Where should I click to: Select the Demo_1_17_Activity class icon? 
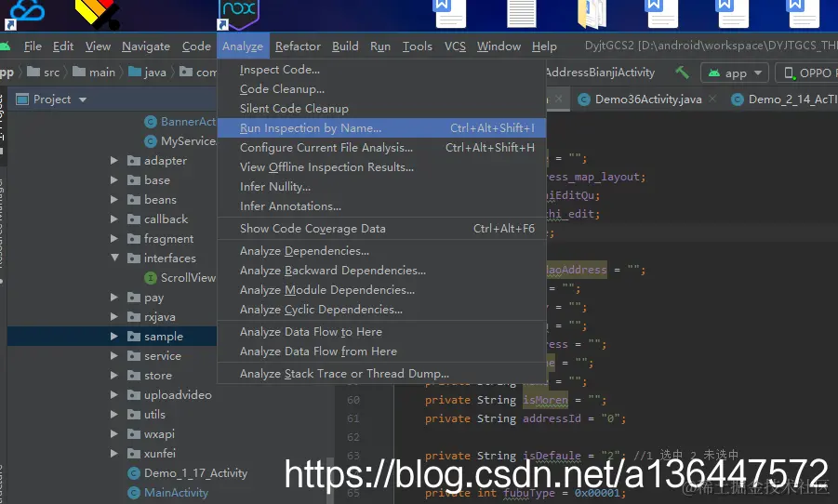pos(134,473)
